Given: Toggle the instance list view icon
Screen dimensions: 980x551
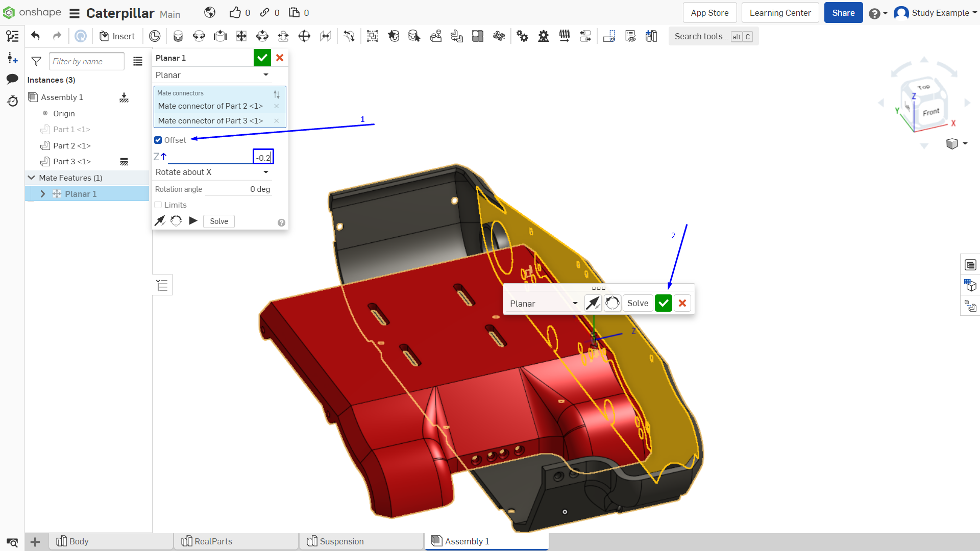Looking at the screenshot, I should 138,62.
